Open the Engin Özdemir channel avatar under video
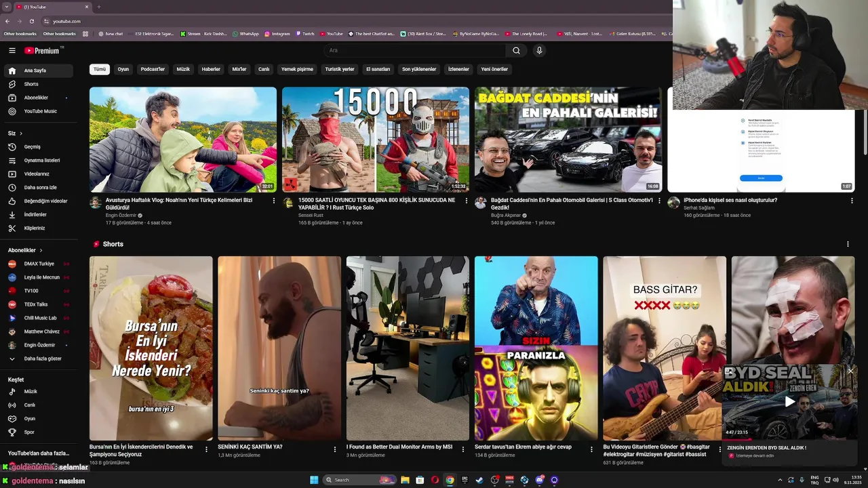The image size is (868, 488). click(x=96, y=203)
